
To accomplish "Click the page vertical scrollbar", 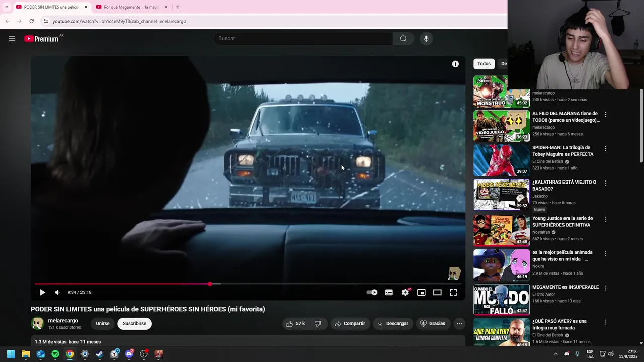I will click(641, 126).
